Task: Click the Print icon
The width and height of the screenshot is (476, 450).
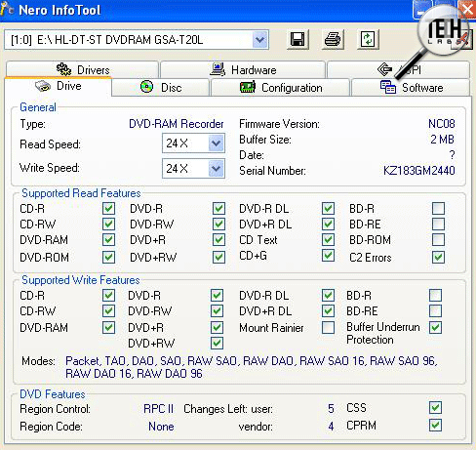Action: (333, 40)
